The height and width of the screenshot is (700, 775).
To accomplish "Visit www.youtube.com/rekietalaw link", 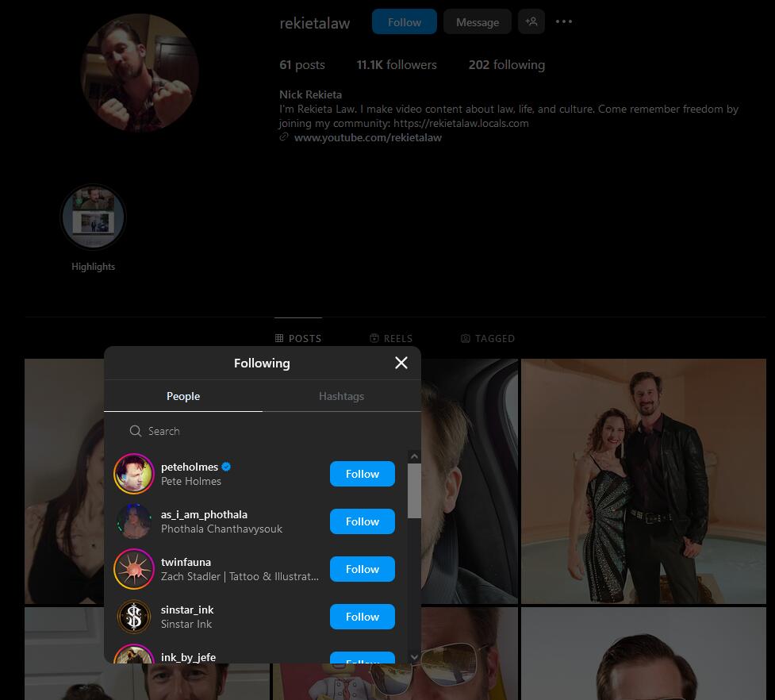I will click(x=368, y=137).
